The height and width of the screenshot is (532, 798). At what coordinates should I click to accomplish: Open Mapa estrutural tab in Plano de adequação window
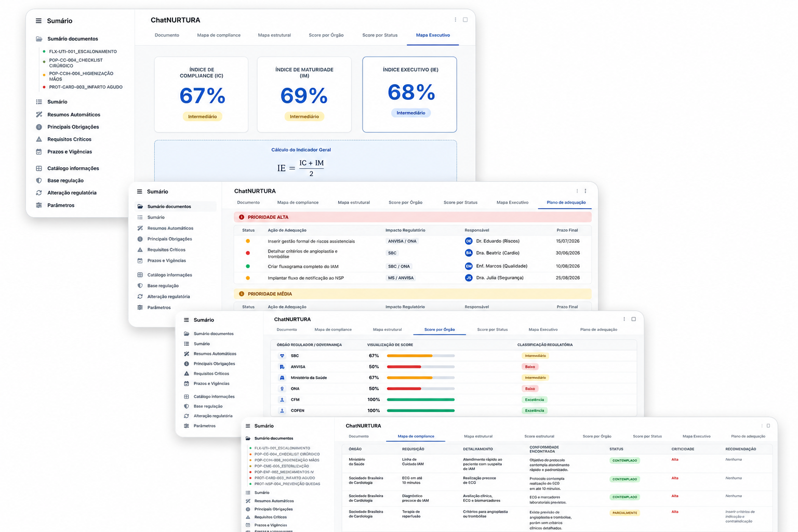(x=354, y=203)
